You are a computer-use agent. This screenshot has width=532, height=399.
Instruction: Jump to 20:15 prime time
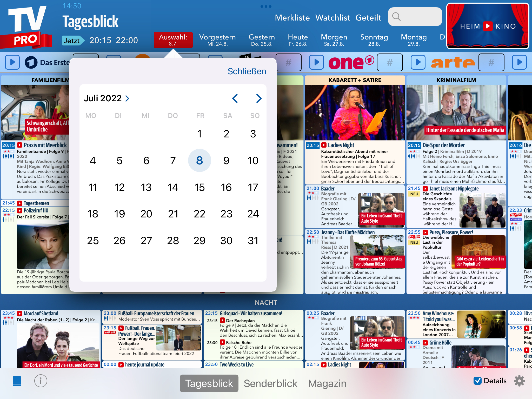[x=100, y=40]
